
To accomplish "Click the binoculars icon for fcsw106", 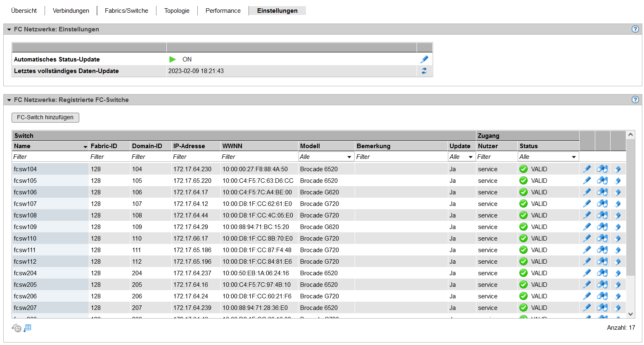I will [602, 192].
